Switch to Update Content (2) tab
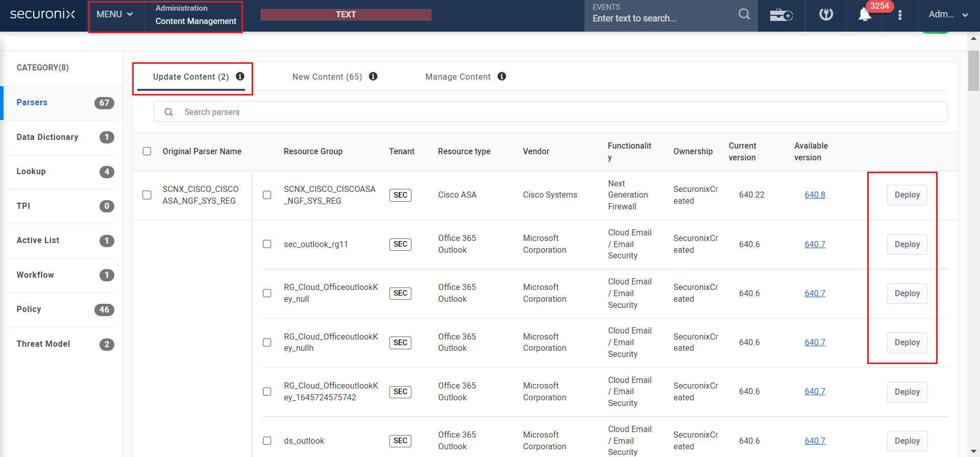The height and width of the screenshot is (457, 980). 191,77
